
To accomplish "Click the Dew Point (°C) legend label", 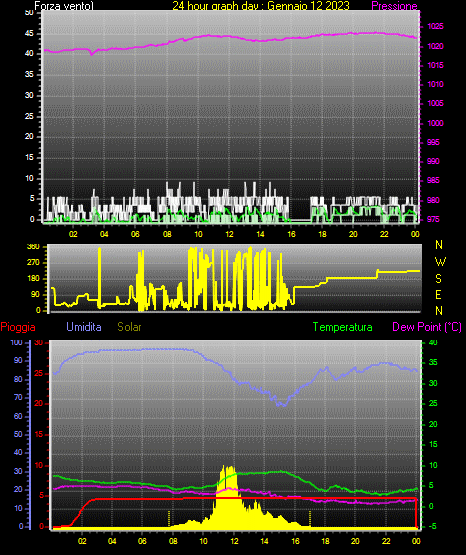I will click(427, 327).
